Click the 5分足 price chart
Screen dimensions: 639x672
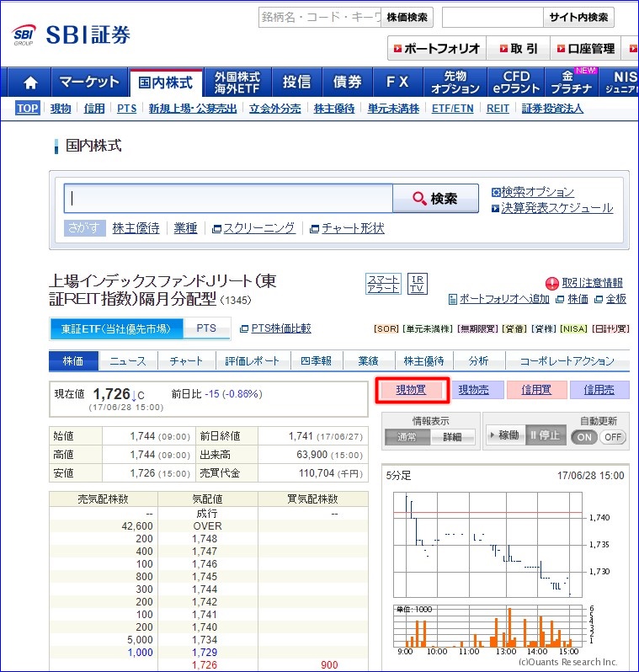click(x=487, y=544)
